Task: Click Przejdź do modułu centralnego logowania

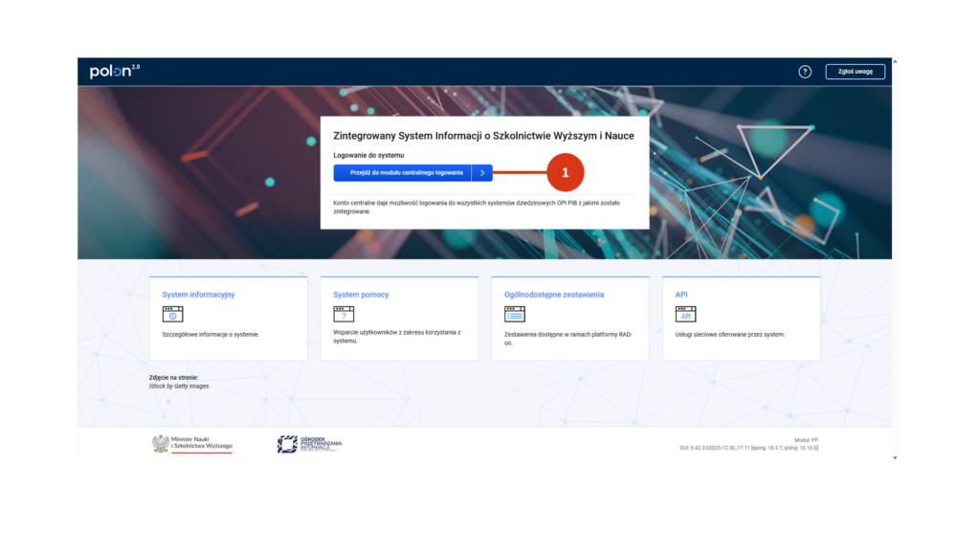Action: 402,173
